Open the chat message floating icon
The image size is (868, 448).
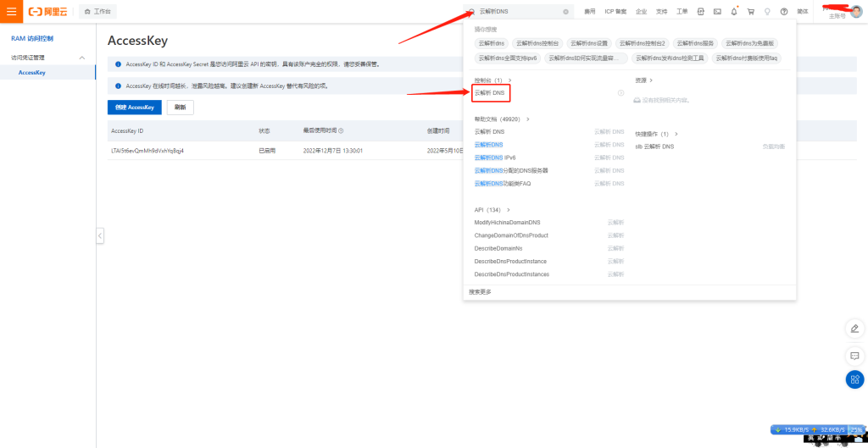pos(854,355)
